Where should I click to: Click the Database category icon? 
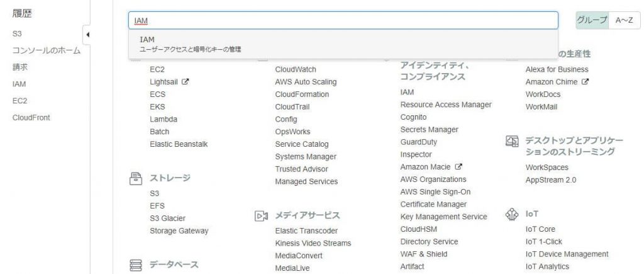(136, 264)
